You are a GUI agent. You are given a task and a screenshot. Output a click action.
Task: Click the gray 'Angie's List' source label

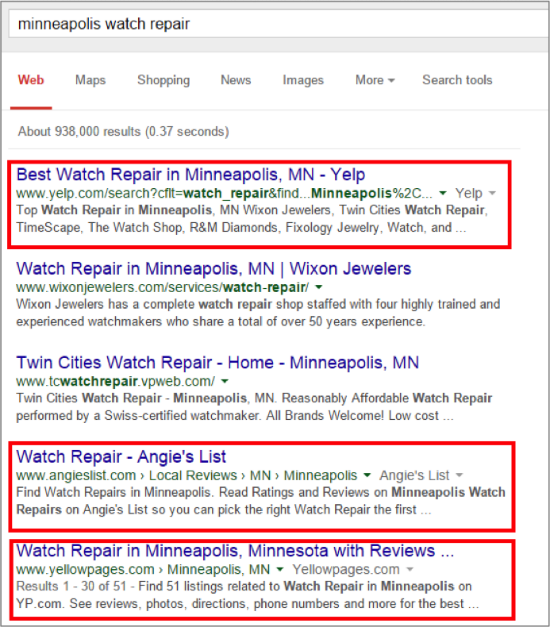click(x=414, y=475)
